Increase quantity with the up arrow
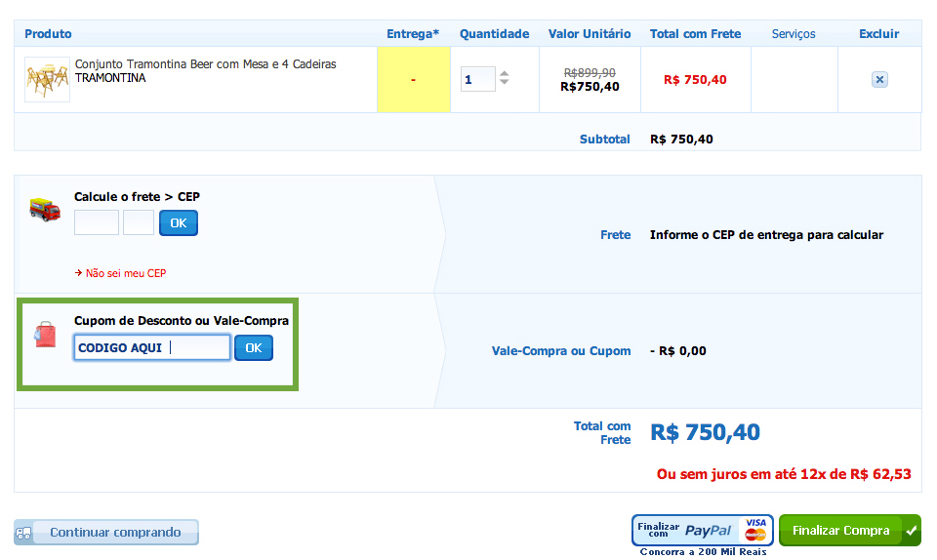 pos(505,73)
